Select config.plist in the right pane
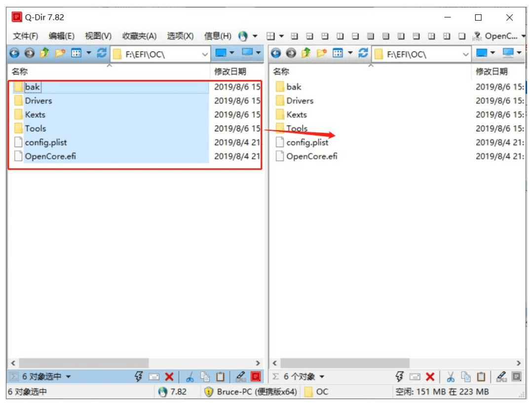 (x=307, y=143)
